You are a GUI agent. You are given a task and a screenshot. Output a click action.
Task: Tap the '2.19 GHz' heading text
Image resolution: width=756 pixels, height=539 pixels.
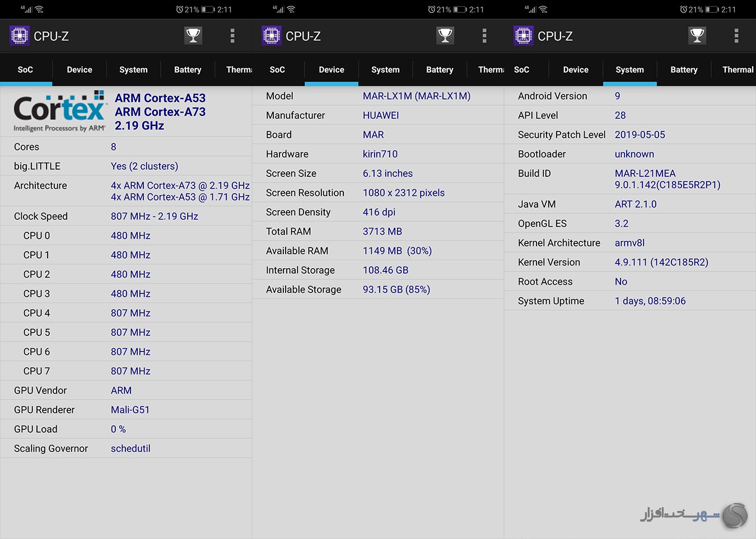pyautogui.click(x=139, y=126)
